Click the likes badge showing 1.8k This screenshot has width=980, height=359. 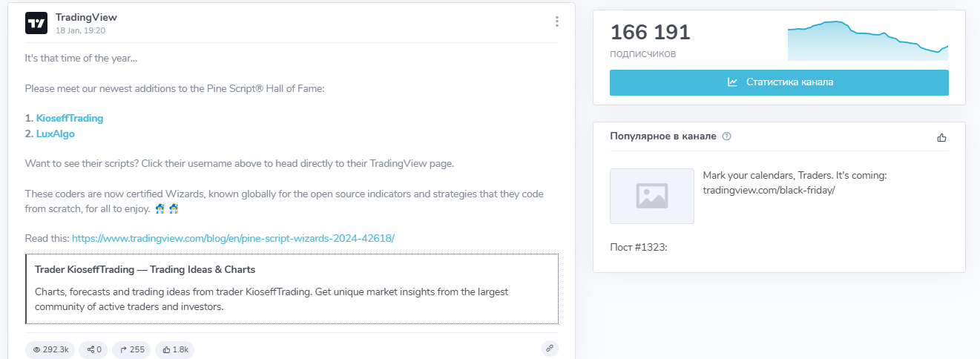(175, 349)
